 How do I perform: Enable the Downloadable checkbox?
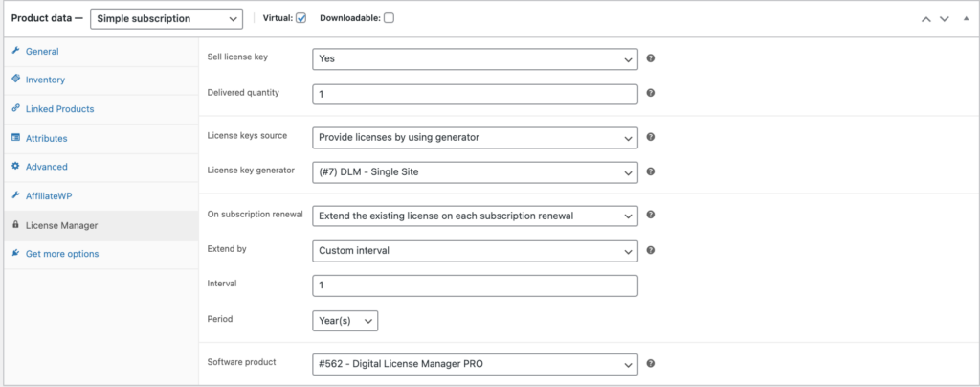click(x=389, y=18)
